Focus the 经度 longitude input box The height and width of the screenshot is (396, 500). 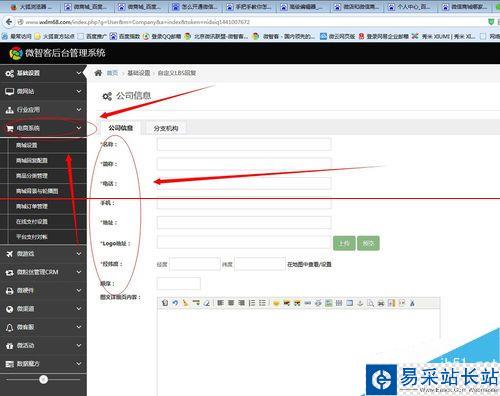point(195,264)
